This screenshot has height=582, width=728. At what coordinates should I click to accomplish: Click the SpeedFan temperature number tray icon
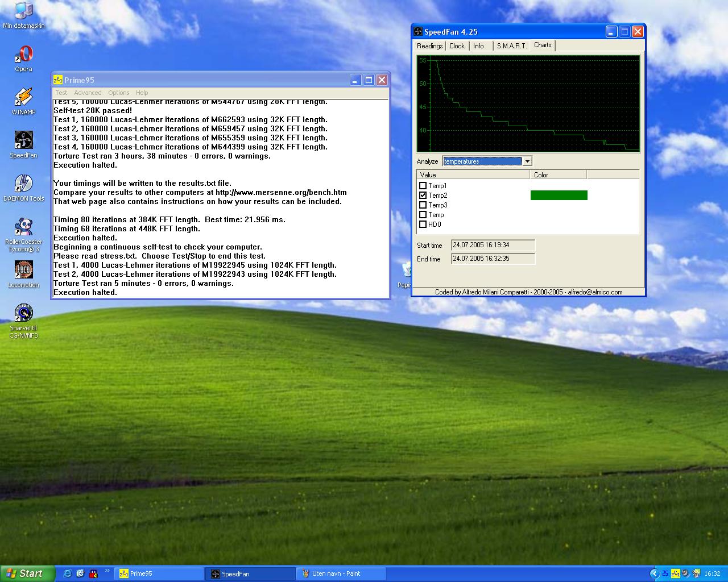tap(665, 573)
